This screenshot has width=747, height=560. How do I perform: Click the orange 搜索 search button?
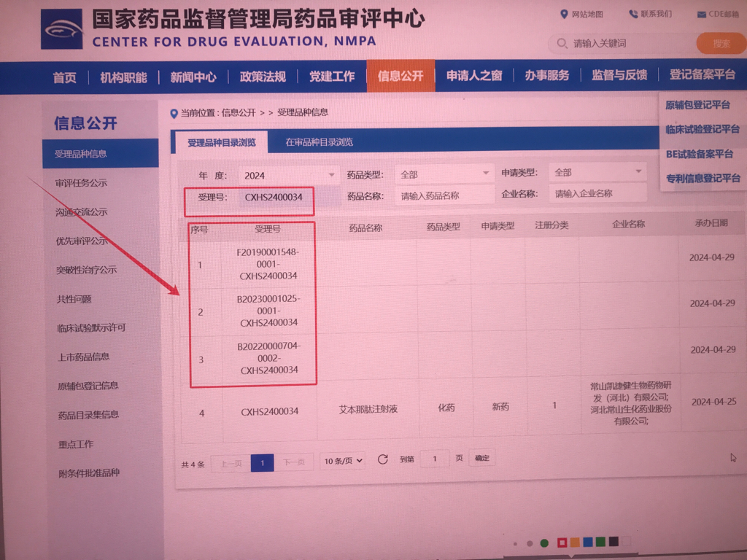click(x=721, y=43)
